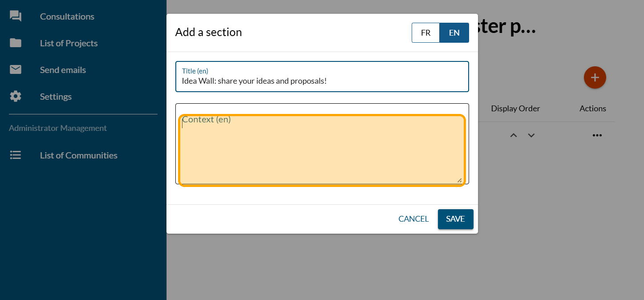The width and height of the screenshot is (644, 300).
Task: Save the new section
Action: [455, 219]
